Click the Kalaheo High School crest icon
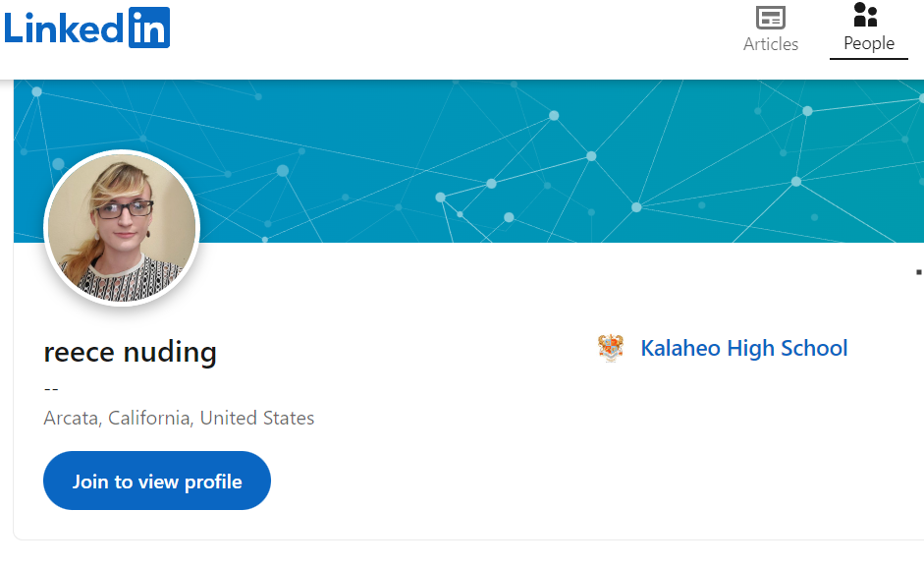 [x=611, y=348]
